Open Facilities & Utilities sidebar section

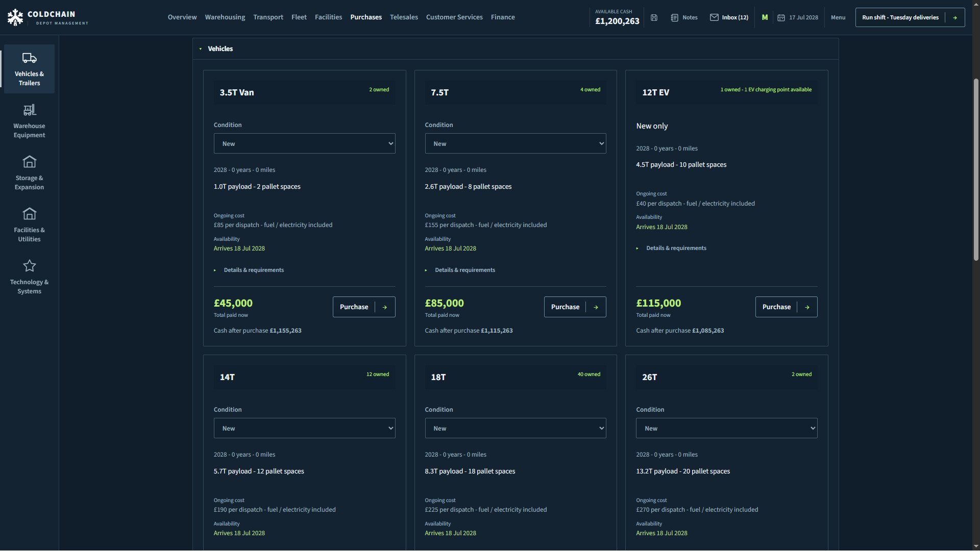(29, 225)
